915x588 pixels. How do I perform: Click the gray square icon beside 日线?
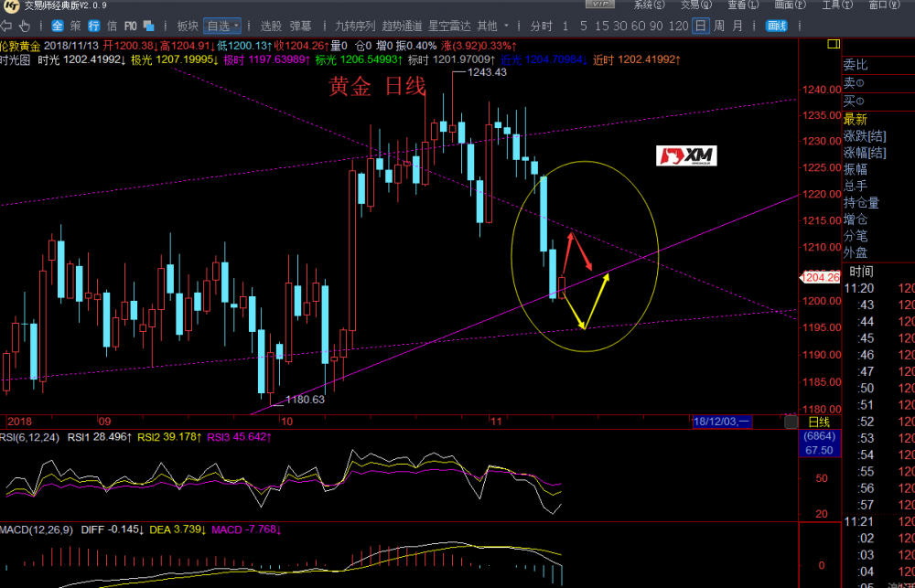[x=791, y=422]
